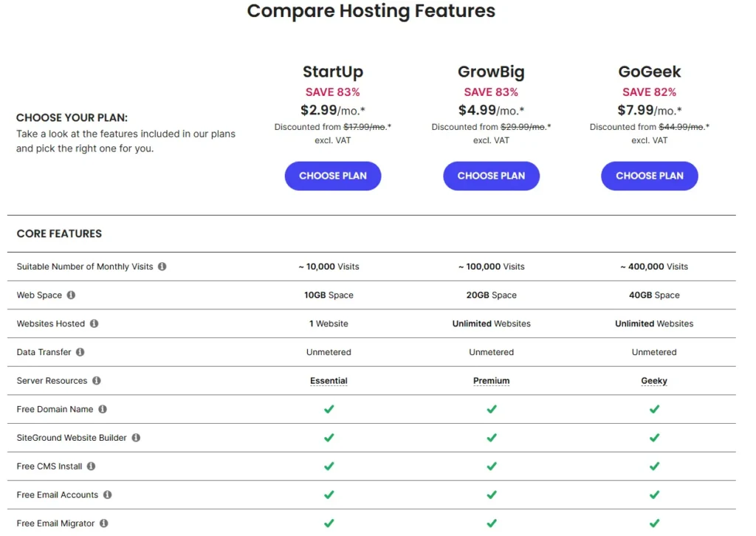The width and height of the screenshot is (756, 536).
Task: Open info icon for Free Domain Name
Action: pyautogui.click(x=103, y=409)
